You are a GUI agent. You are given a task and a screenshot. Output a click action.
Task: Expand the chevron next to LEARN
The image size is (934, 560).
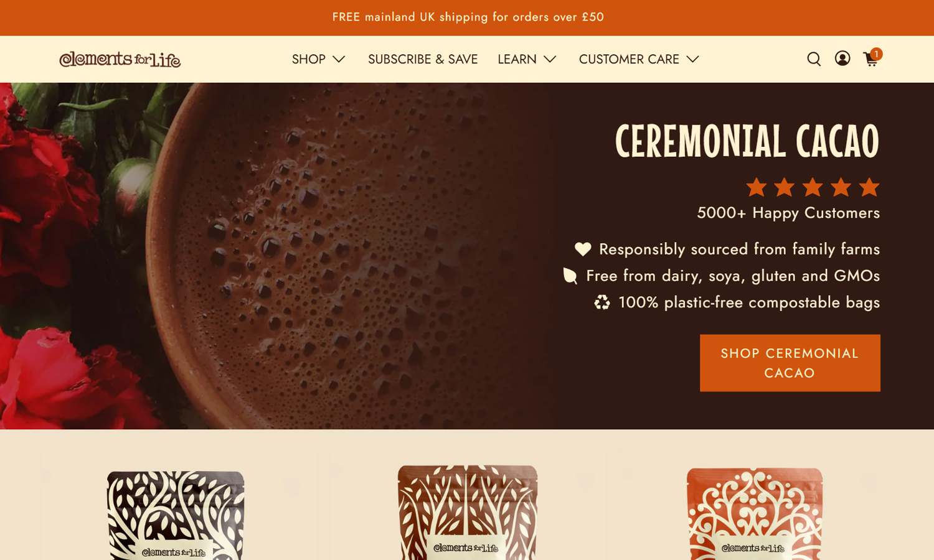(x=550, y=59)
